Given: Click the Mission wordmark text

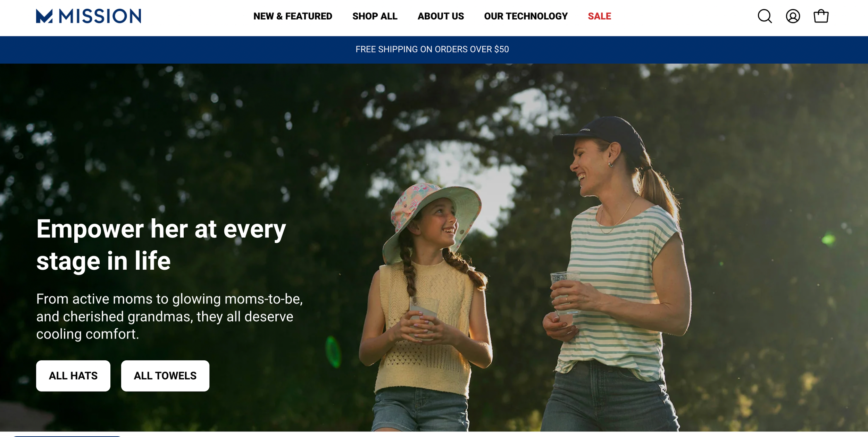Looking at the screenshot, I should 100,16.
